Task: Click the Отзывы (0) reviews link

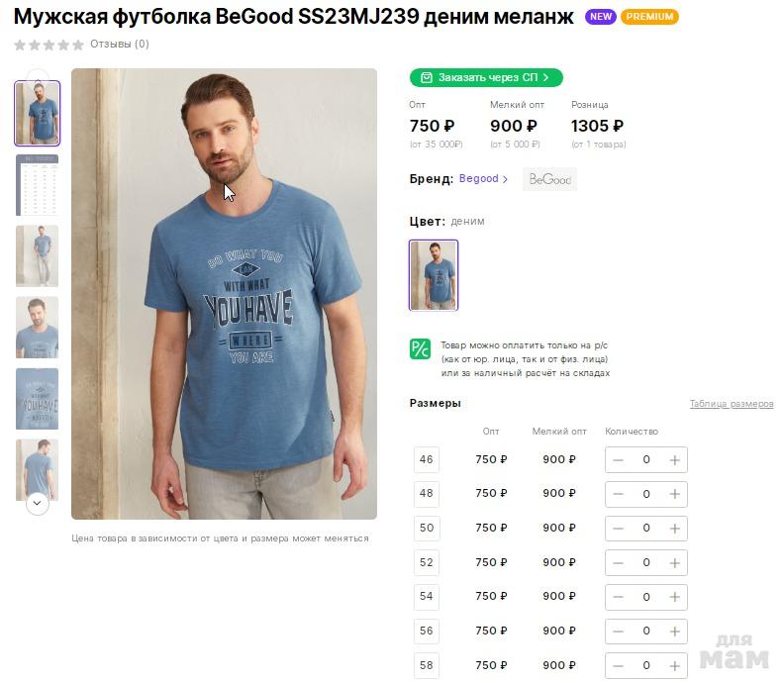Action: coord(120,45)
